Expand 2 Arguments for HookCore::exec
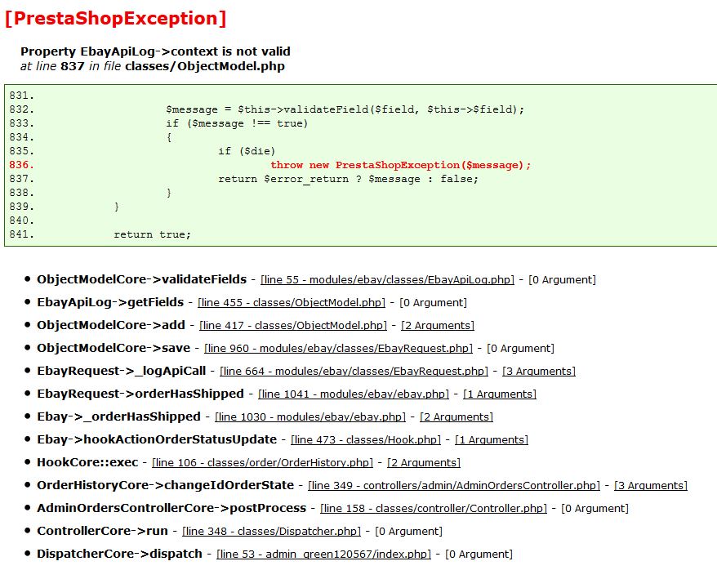Image resolution: width=717 pixels, height=588 pixels. tap(424, 463)
